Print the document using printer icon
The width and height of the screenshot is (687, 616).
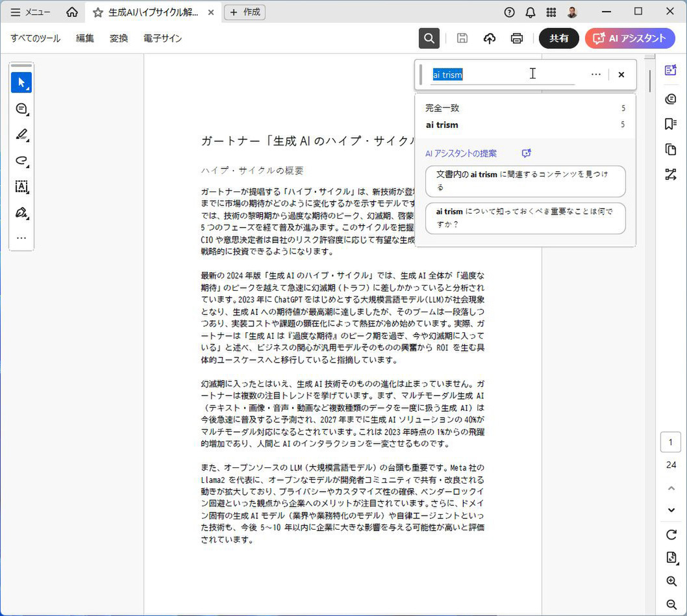pos(517,38)
